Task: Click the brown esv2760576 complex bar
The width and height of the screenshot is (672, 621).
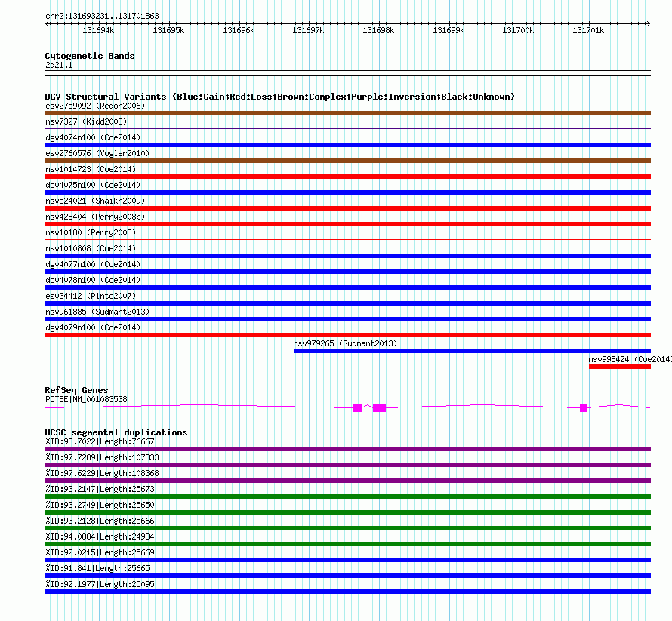Action: (347, 161)
